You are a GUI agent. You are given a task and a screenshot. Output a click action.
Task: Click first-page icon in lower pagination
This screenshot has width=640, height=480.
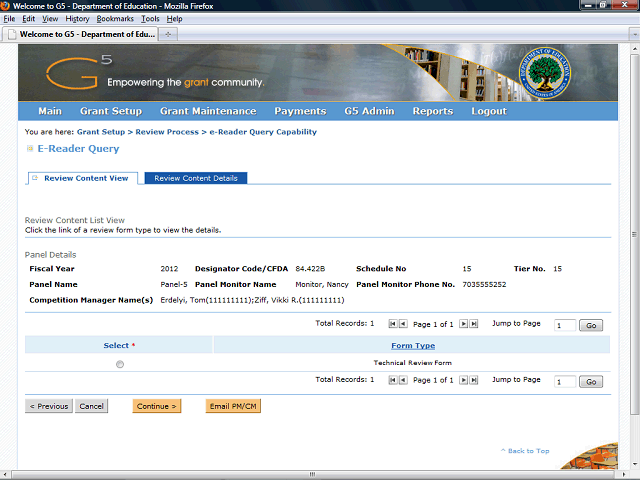pos(393,380)
